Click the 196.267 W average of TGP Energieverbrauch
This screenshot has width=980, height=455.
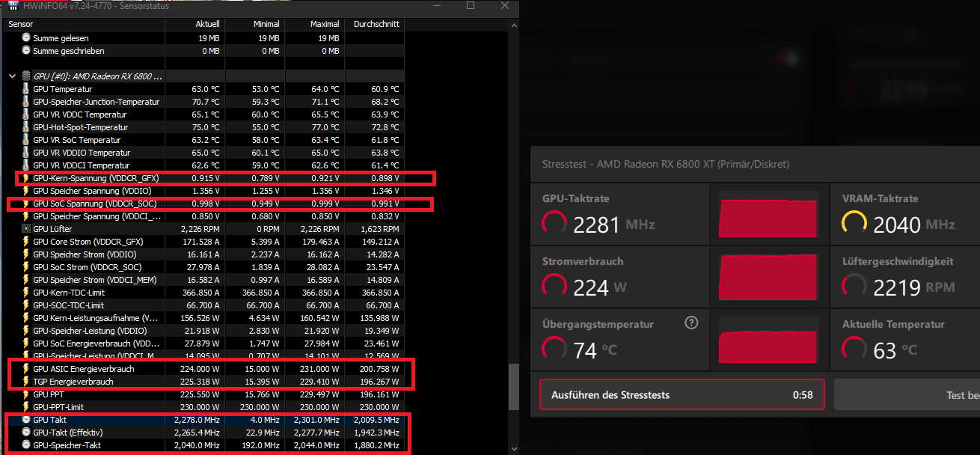pos(381,382)
